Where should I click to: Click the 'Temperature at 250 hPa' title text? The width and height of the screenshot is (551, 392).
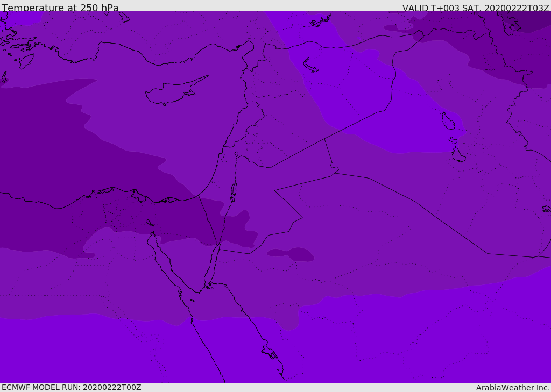tap(60, 8)
